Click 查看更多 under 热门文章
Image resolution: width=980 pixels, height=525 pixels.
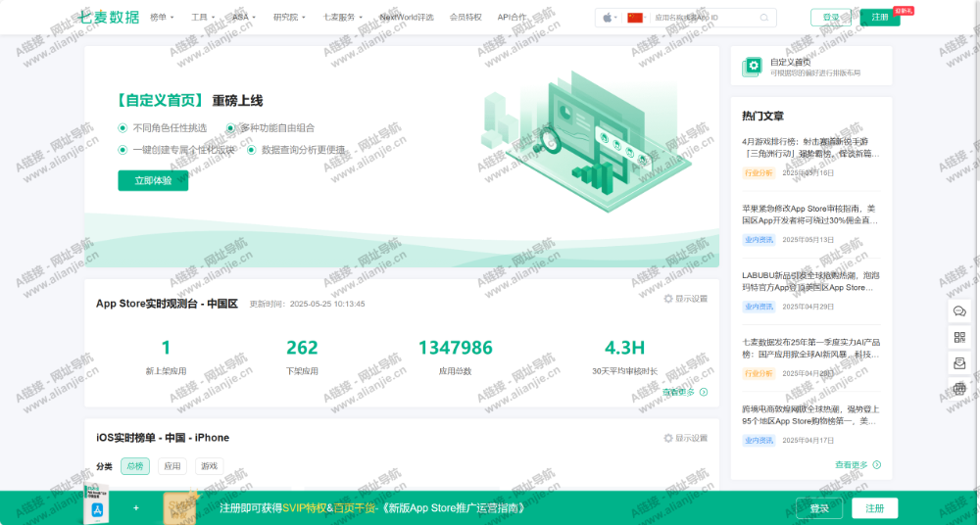(852, 464)
